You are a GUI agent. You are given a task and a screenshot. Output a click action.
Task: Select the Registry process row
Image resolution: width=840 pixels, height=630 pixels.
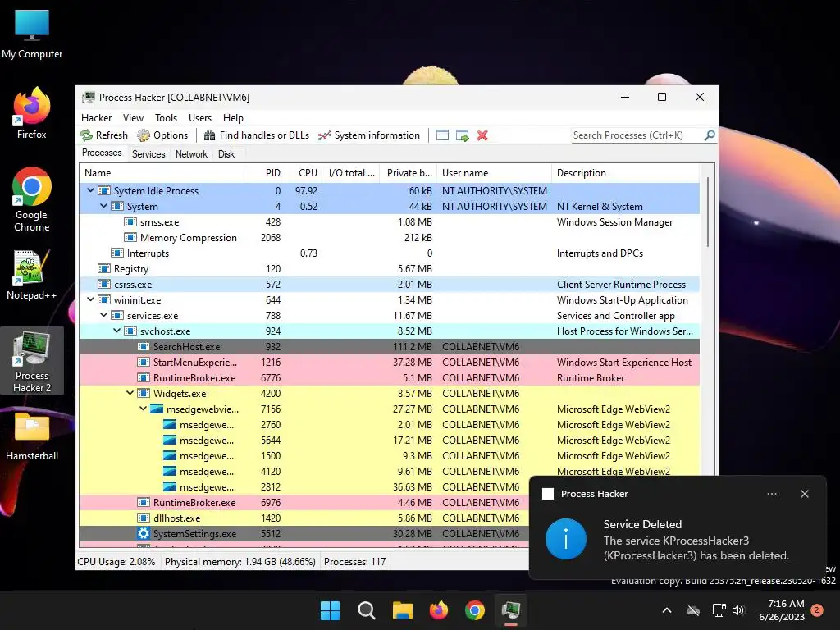click(390, 269)
